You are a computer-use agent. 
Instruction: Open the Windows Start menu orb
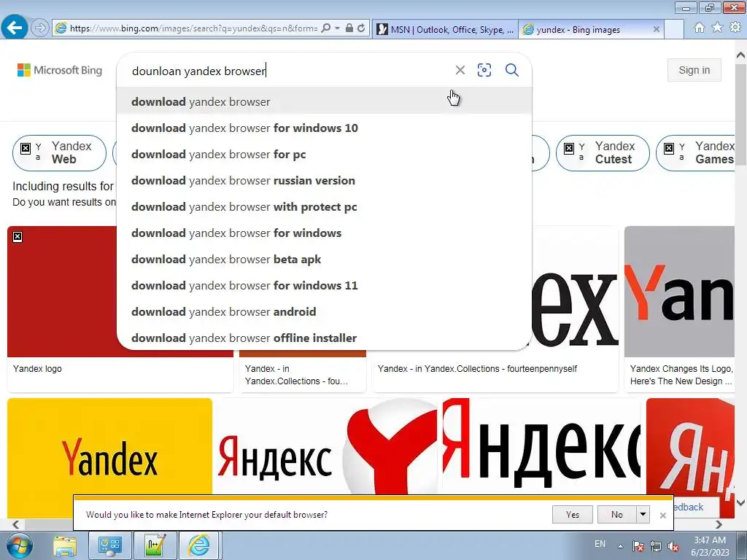(19, 545)
